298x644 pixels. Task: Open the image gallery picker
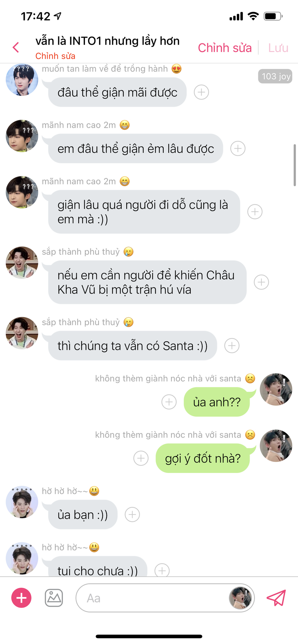point(54,598)
